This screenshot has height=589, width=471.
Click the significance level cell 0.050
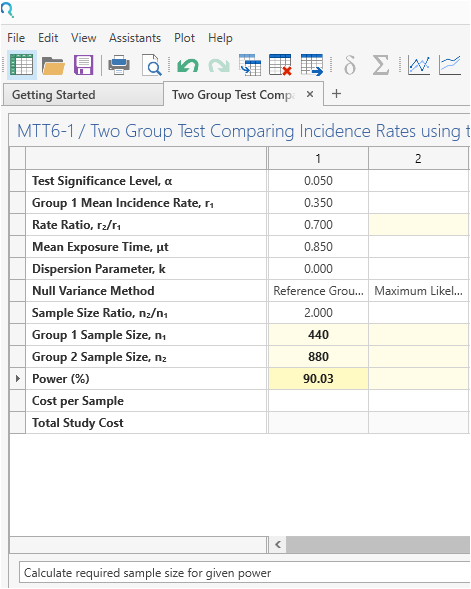318,181
